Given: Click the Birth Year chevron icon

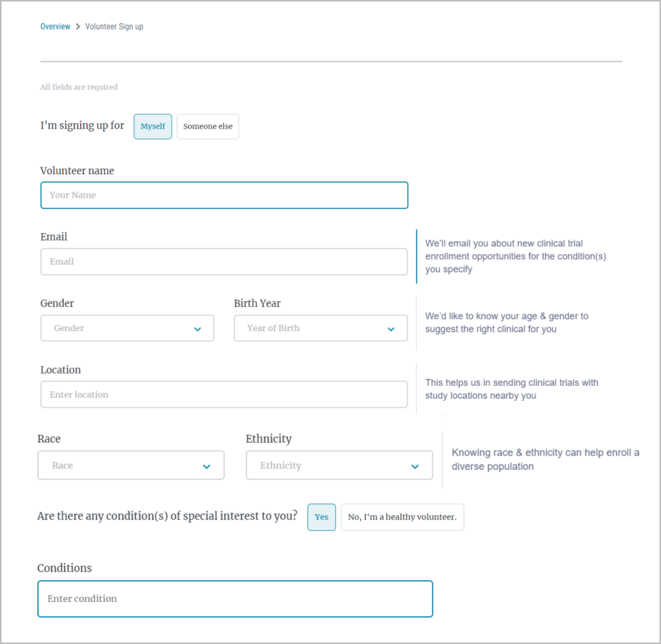Looking at the screenshot, I should coord(391,329).
